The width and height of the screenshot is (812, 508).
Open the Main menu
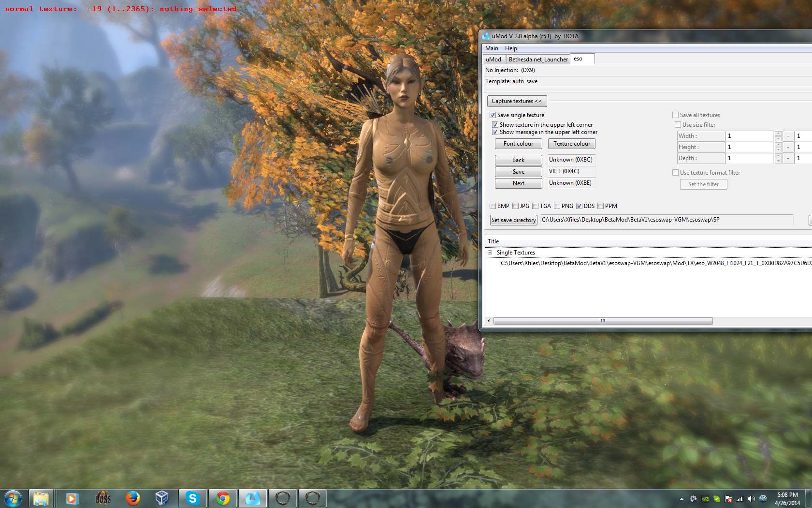coord(492,48)
